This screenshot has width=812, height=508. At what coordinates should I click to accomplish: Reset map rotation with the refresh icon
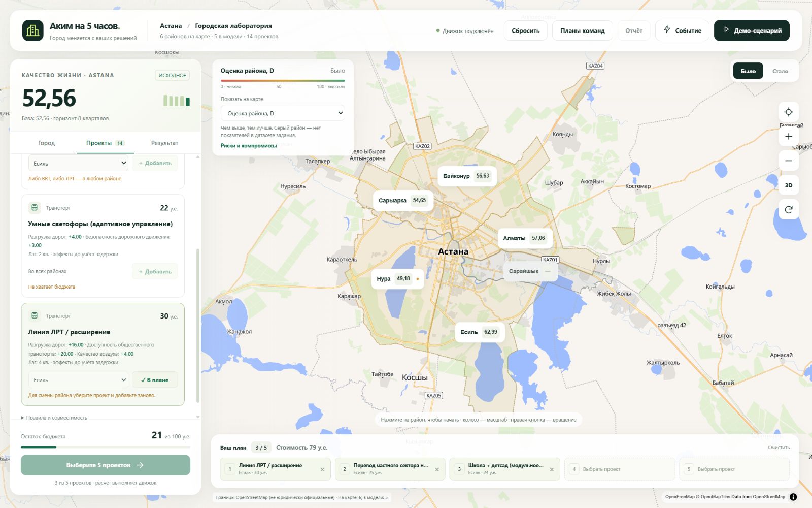pos(788,209)
